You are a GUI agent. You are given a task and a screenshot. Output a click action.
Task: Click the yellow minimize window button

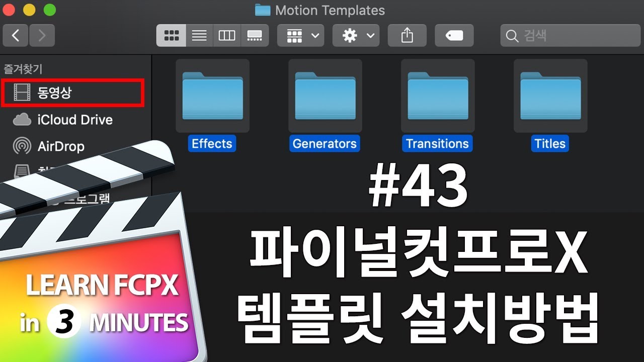click(30, 10)
